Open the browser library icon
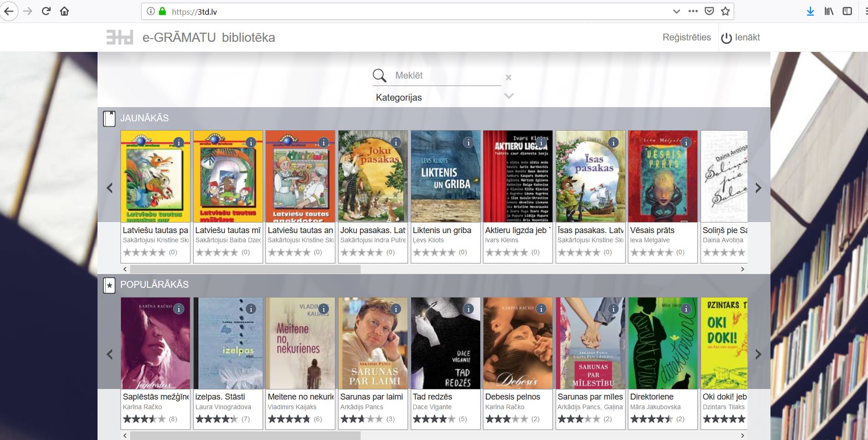The width and height of the screenshot is (868, 440). pyautogui.click(x=829, y=11)
